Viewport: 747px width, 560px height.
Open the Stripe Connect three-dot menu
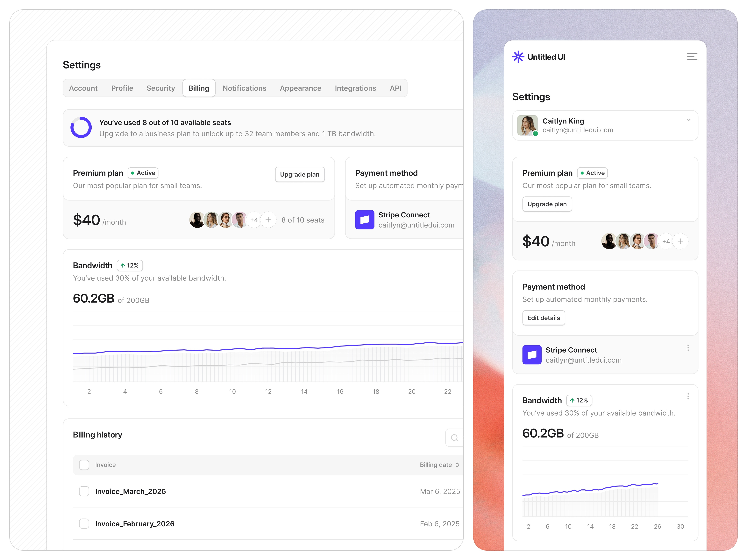(688, 348)
